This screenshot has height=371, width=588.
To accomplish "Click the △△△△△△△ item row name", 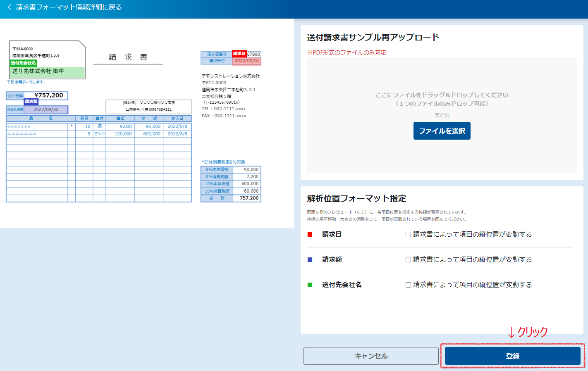I will (22, 134).
